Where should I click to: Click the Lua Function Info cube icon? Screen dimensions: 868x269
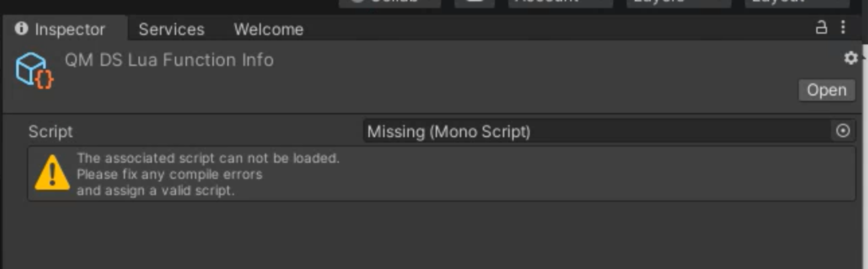pyautogui.click(x=34, y=70)
